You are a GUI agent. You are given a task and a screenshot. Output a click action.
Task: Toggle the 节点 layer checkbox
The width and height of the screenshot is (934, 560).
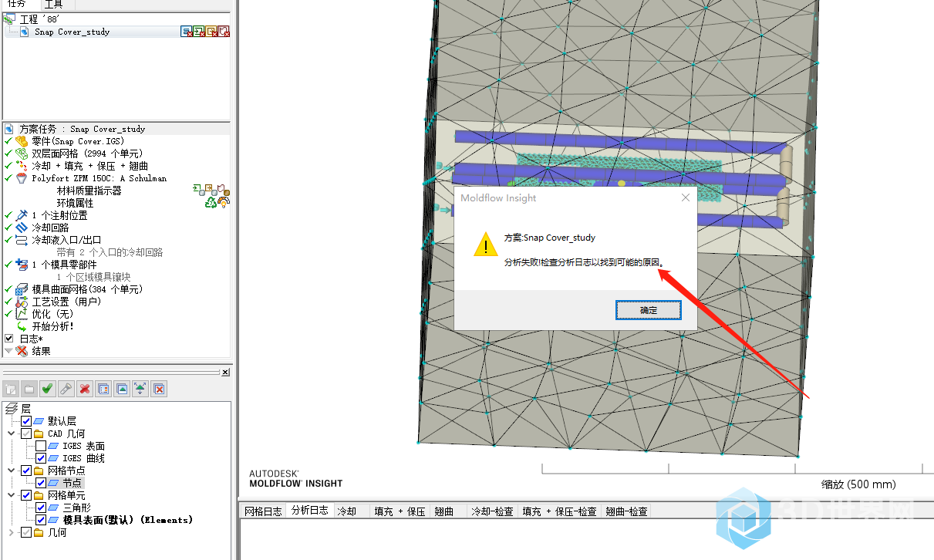tap(41, 483)
